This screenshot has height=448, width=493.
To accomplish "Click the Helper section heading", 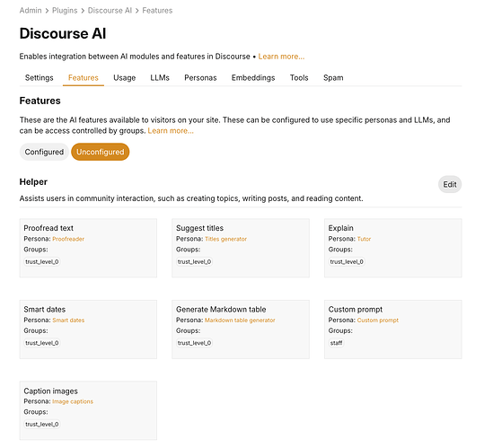I will 33,182.
